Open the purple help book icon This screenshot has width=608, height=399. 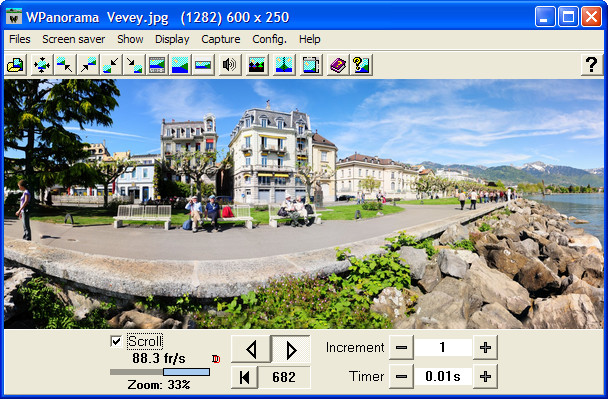(x=338, y=65)
